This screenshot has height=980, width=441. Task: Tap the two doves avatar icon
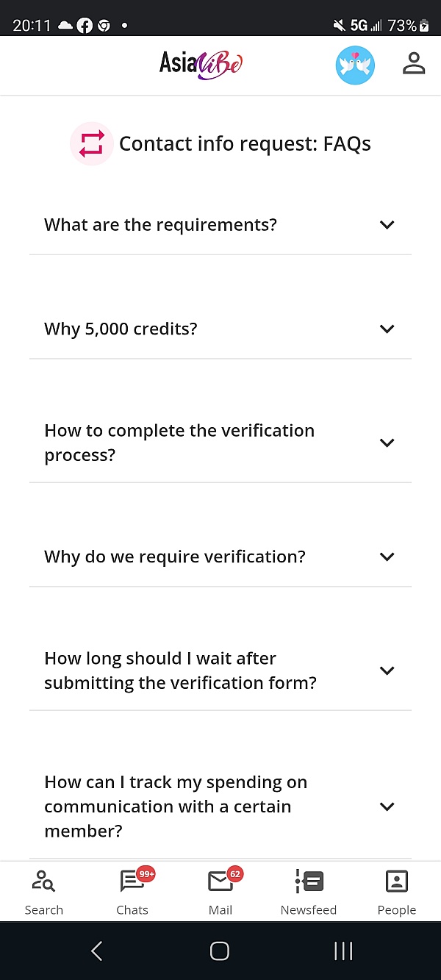(355, 65)
